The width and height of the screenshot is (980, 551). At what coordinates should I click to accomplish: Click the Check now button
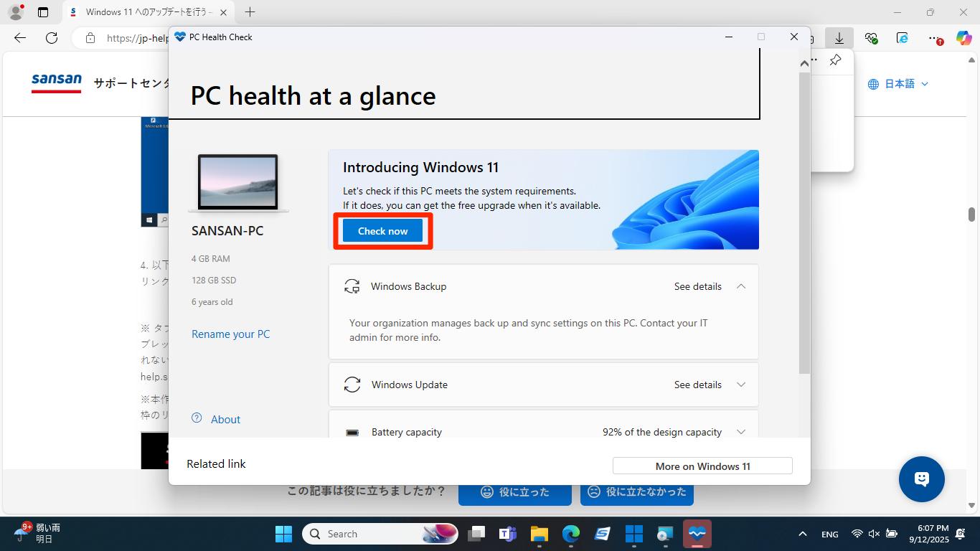pos(382,231)
